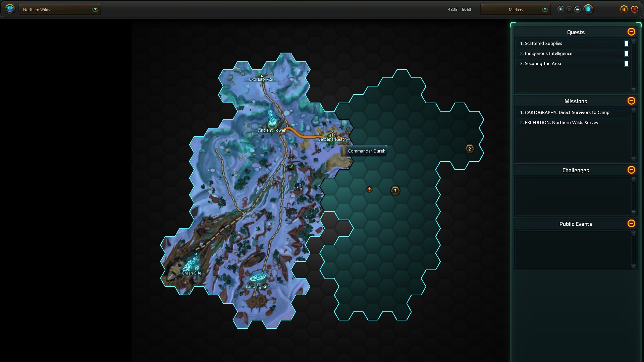Reset map zoom with the undo icon
The width and height of the screenshot is (644, 362).
[x=569, y=9]
